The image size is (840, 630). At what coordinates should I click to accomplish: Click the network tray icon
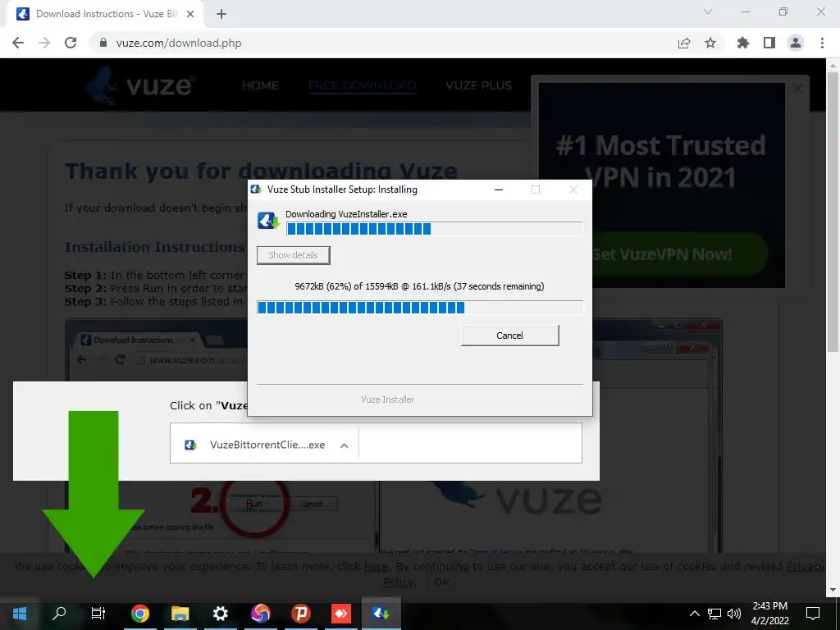(714, 614)
